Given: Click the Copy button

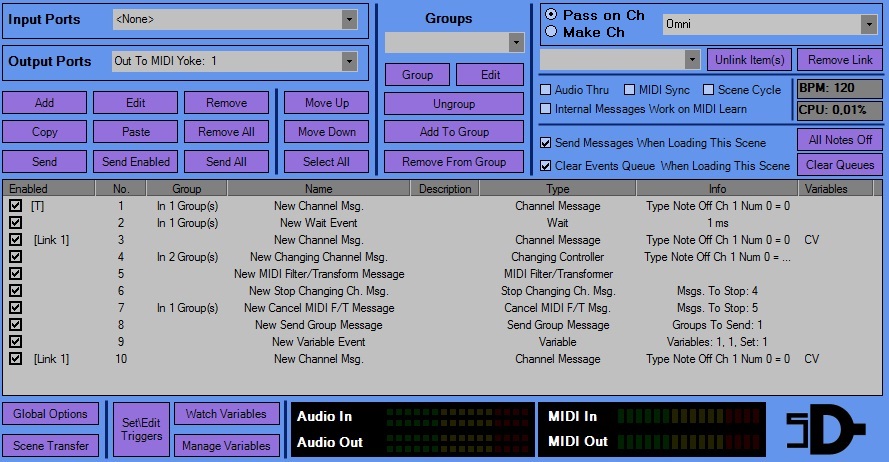Looking at the screenshot, I should coord(44,132).
